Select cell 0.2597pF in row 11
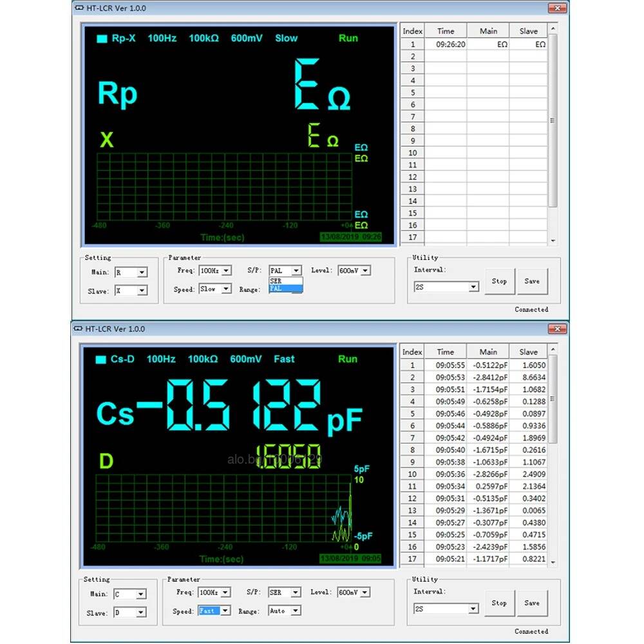 [488, 486]
